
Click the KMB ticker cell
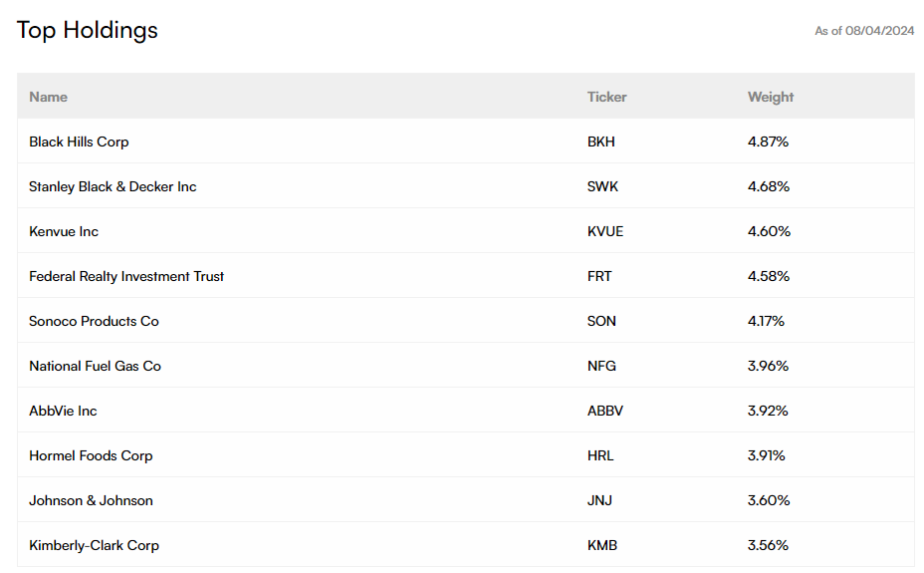tap(602, 545)
